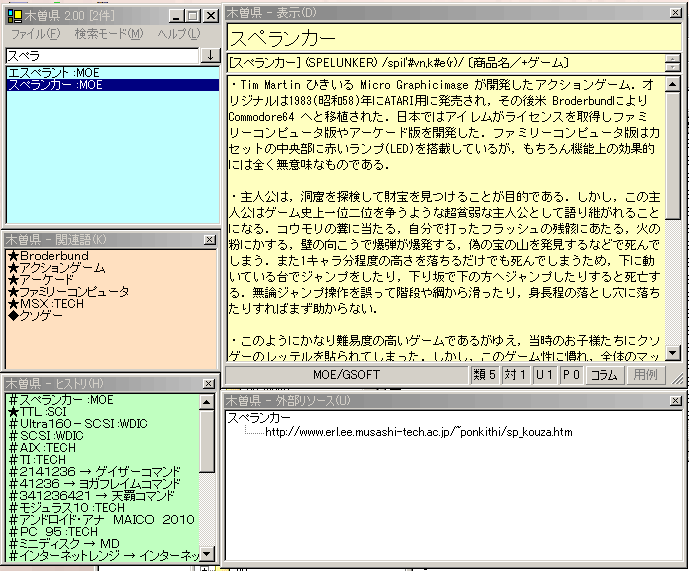Select history entry #モジュラス10 :TECH

click(67, 508)
